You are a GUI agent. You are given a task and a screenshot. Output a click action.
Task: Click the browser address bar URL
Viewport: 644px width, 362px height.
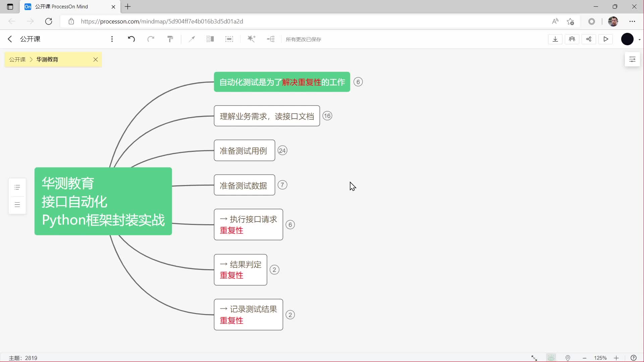pos(162,21)
